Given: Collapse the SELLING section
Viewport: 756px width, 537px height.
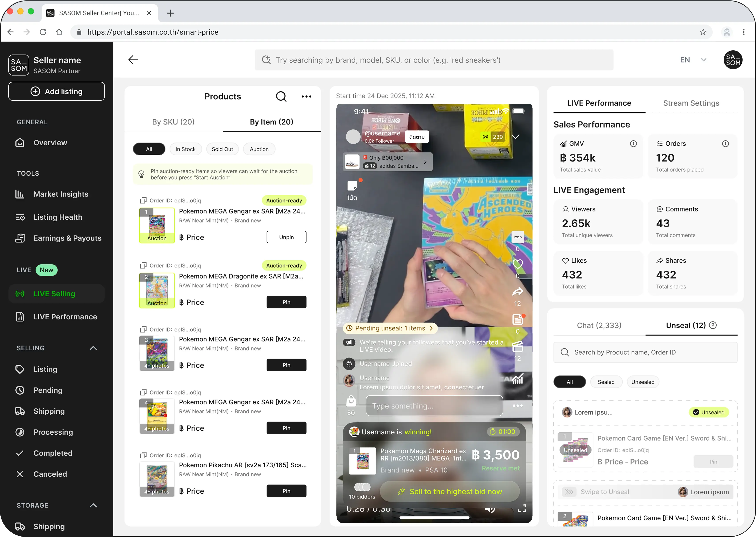Looking at the screenshot, I should point(93,348).
